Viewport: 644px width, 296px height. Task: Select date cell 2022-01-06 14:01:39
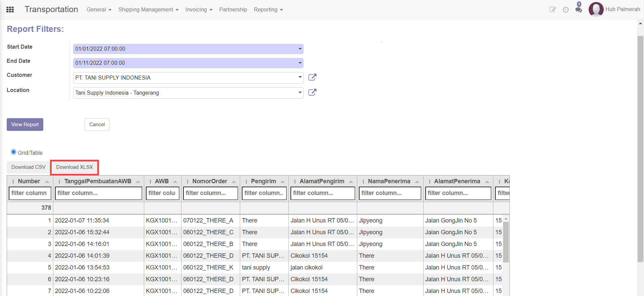[99, 256]
